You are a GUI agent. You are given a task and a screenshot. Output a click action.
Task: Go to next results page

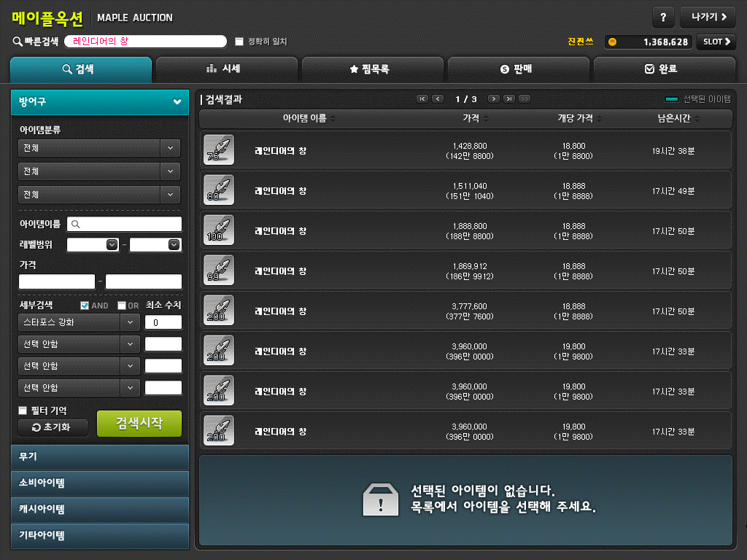point(494,99)
